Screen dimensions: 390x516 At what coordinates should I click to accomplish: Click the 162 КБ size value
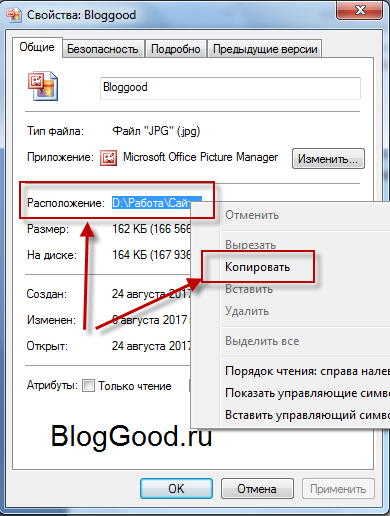click(152, 229)
